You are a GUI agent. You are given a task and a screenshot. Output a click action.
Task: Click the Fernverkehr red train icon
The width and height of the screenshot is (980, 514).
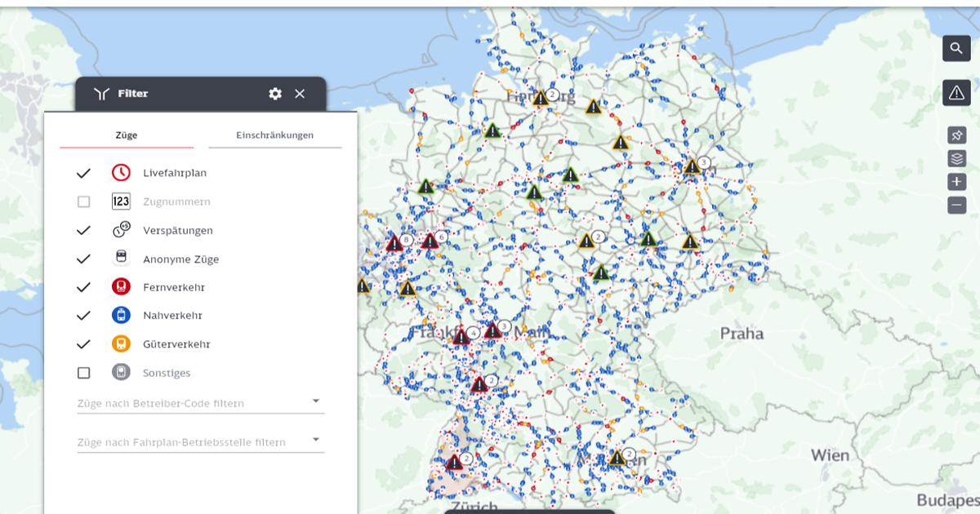[121, 286]
